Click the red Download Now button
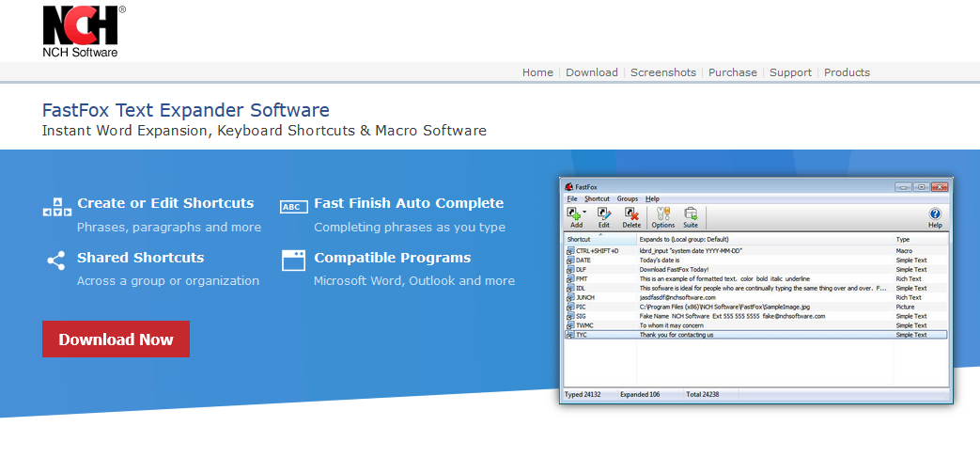This screenshot has height=458, width=980. (x=116, y=340)
